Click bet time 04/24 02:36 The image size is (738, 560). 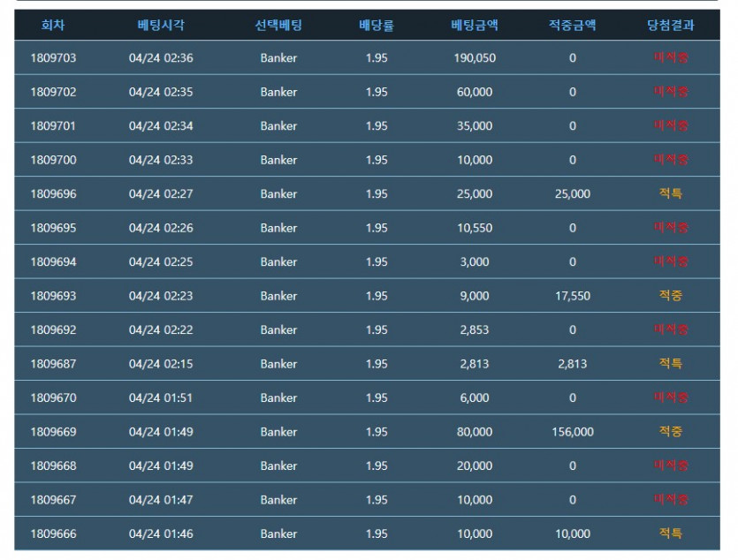pyautogui.click(x=161, y=57)
